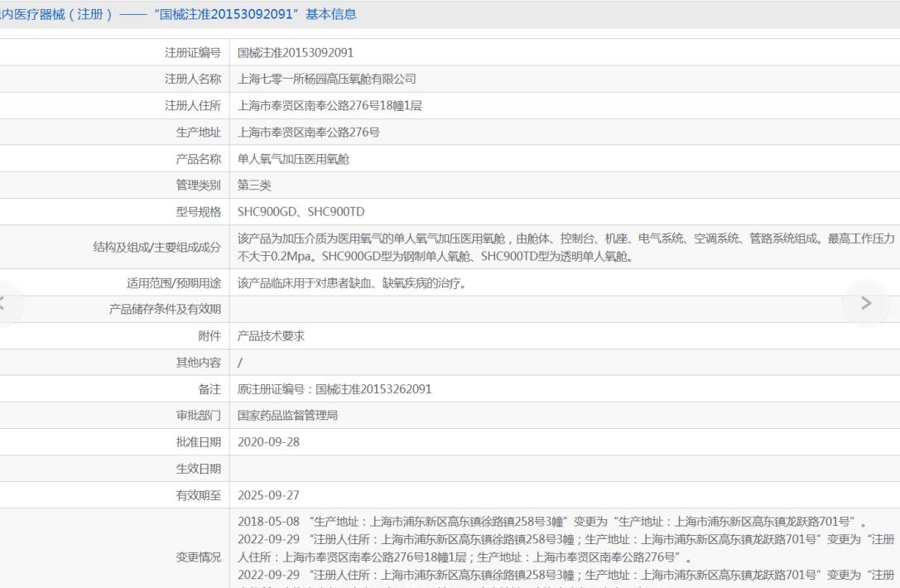The height and width of the screenshot is (588, 900).
Task: Click the page title about 国械注准20153092091 基本信息
Action: tap(178, 14)
